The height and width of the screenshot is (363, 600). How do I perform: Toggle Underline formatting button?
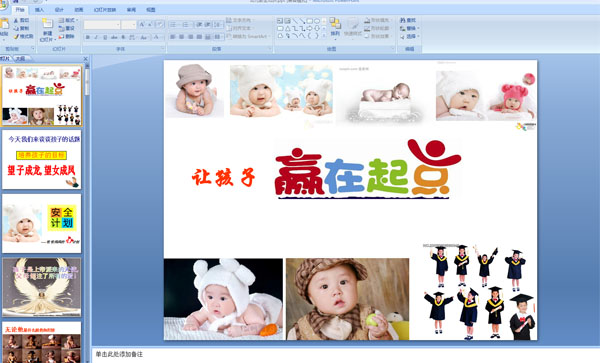click(x=105, y=37)
